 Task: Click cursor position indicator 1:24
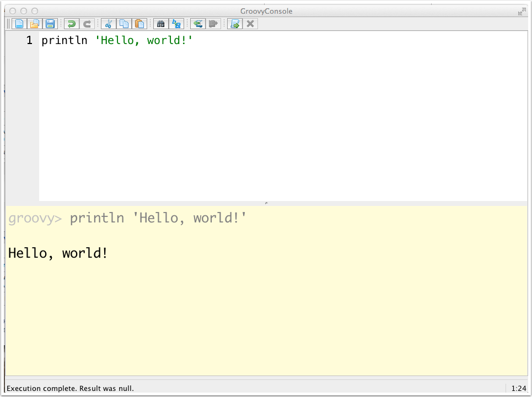click(518, 388)
